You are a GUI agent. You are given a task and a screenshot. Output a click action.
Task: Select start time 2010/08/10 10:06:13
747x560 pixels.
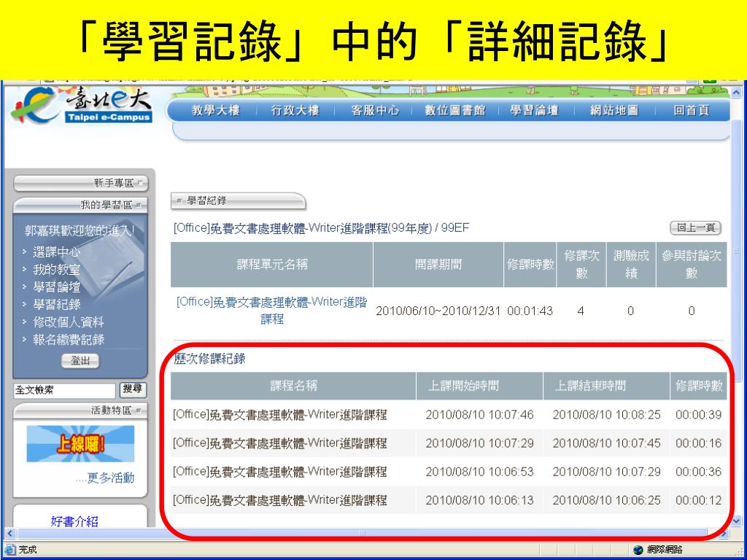(x=479, y=500)
